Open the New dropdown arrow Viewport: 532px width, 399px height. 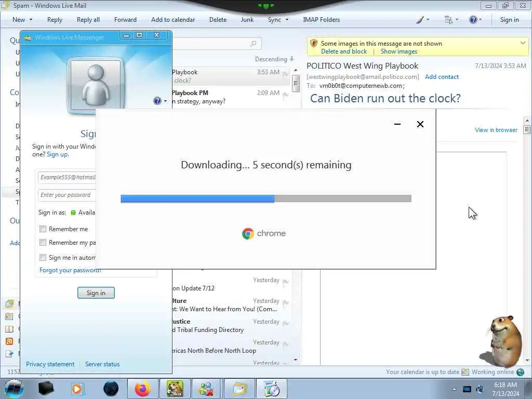31,20
